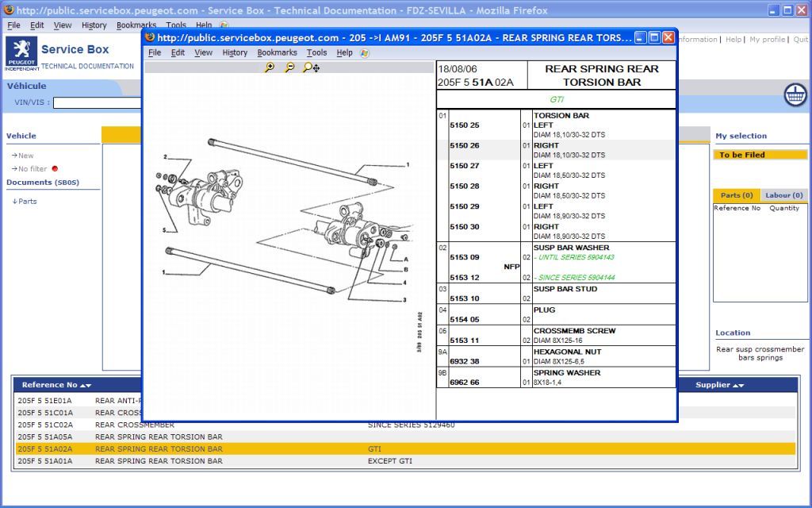Click the SUSP BAR WASHER description
The width and height of the screenshot is (812, 508).
click(571, 248)
